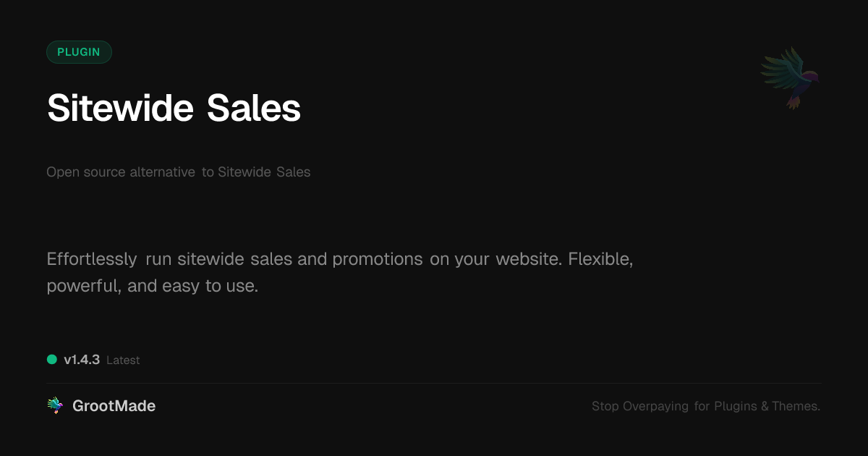Click the words "Open source alternative"
Viewport: 868px width, 456px height.
tap(121, 172)
